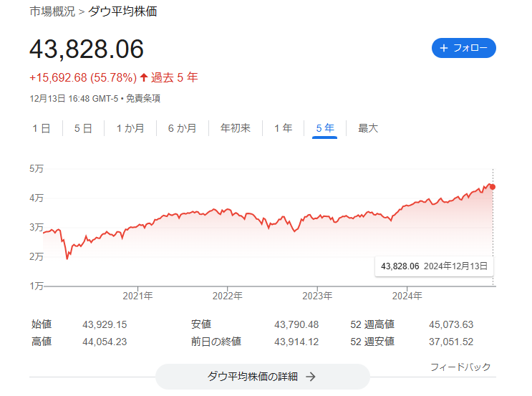Click the 高値 value 44,054.23
532x396 pixels.
tap(105, 342)
